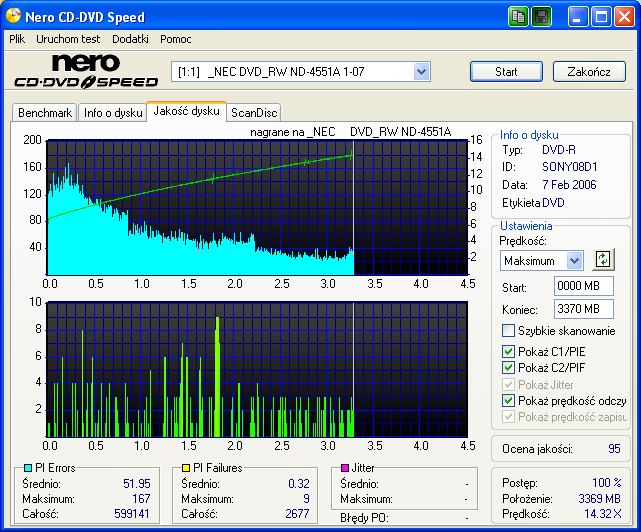
Task: Switch to the ScanDisc tab
Action: (254, 113)
